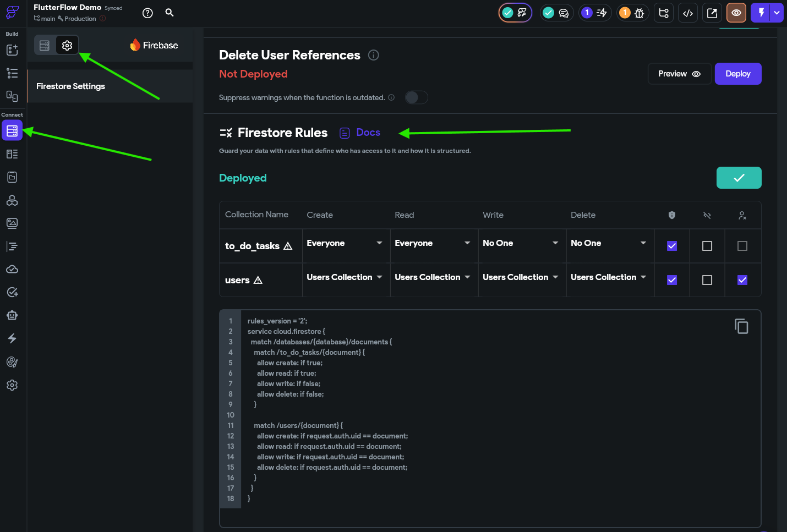The image size is (787, 532).
Task: Click info icon next to Delete User References
Action: (374, 55)
